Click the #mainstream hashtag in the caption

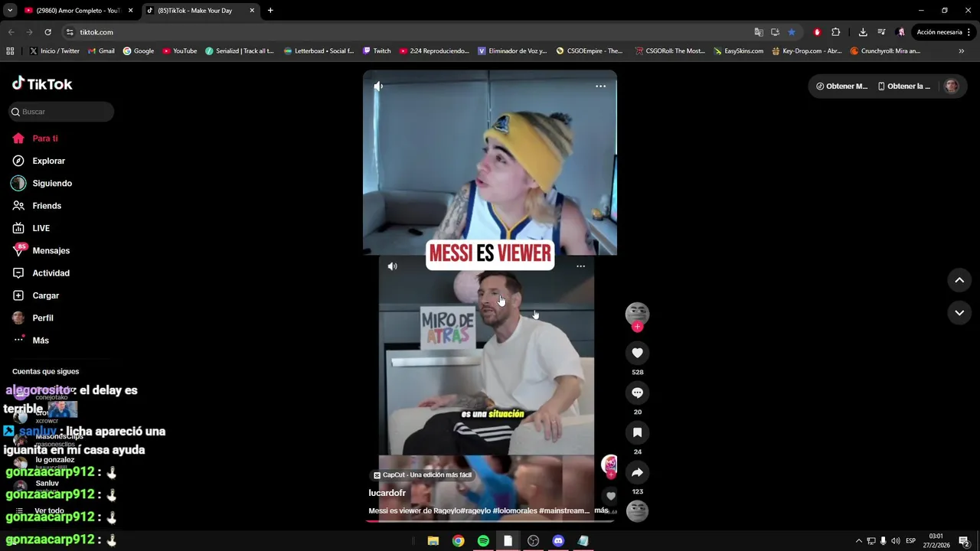click(563, 510)
